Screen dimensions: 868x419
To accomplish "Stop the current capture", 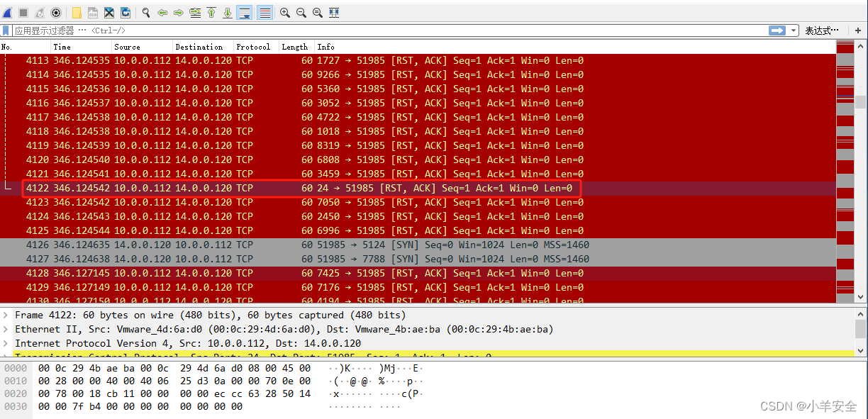I will coord(25,11).
